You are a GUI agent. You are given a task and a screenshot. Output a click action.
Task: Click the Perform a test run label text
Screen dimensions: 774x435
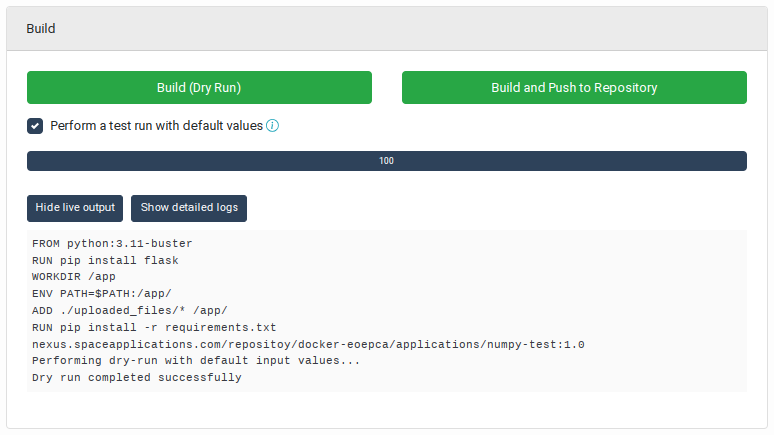(156, 126)
